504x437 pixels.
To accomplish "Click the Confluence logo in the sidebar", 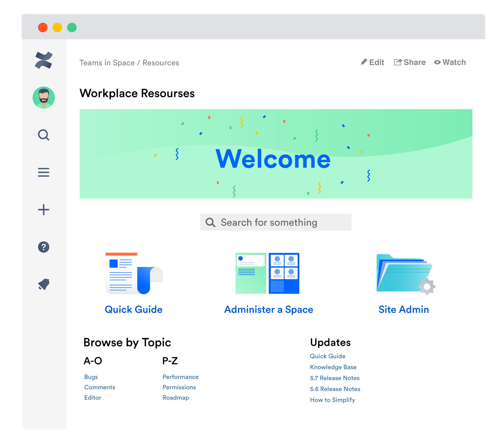I will [44, 60].
